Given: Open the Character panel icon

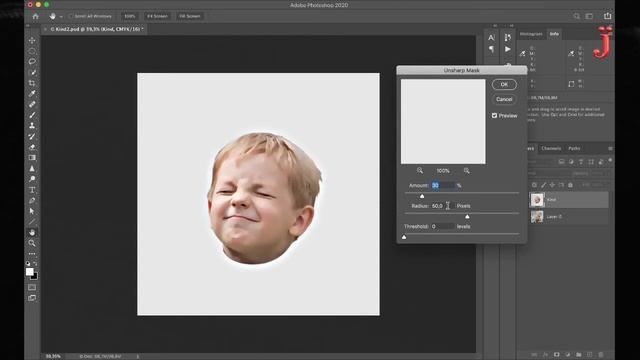Looking at the screenshot, I should coord(491,38).
